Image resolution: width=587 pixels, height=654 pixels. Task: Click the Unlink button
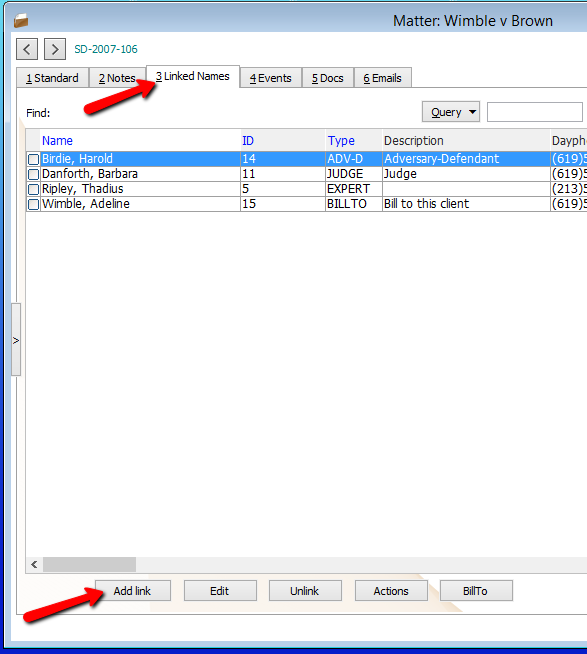(x=305, y=591)
